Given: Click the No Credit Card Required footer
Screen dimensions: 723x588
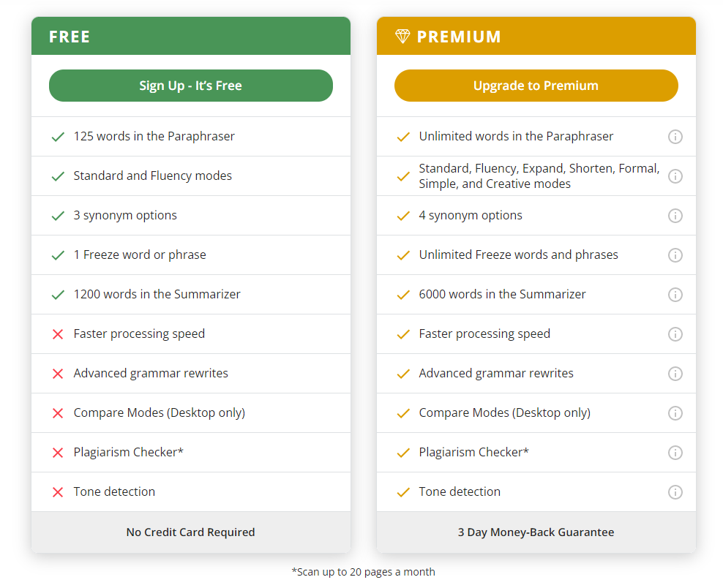Looking at the screenshot, I should [190, 532].
